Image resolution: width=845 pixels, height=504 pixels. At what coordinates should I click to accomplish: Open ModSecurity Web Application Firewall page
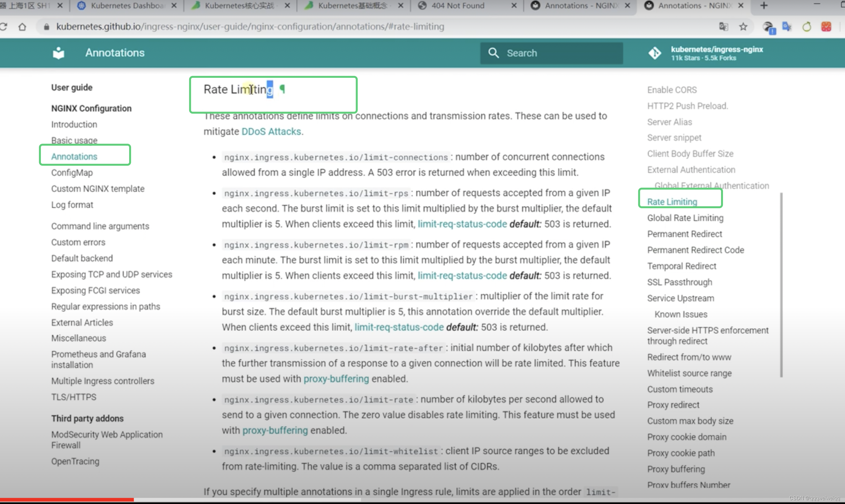[107, 439]
